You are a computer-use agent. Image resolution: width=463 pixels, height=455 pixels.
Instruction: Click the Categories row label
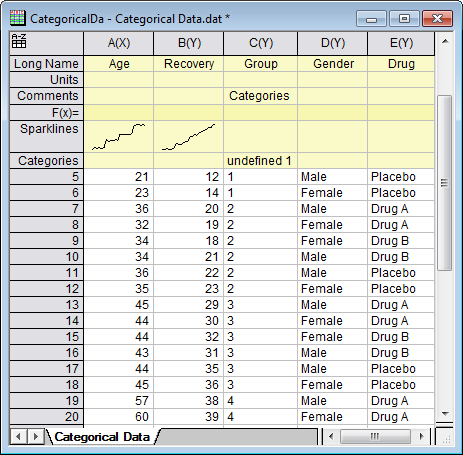point(46,161)
